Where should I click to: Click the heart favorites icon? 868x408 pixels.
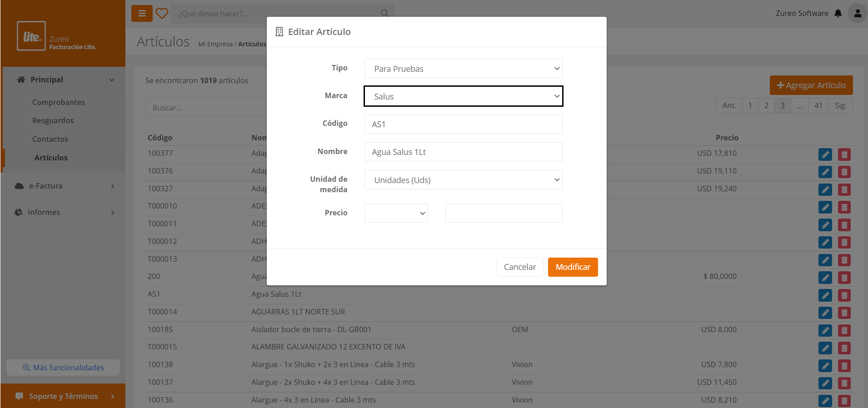click(162, 14)
